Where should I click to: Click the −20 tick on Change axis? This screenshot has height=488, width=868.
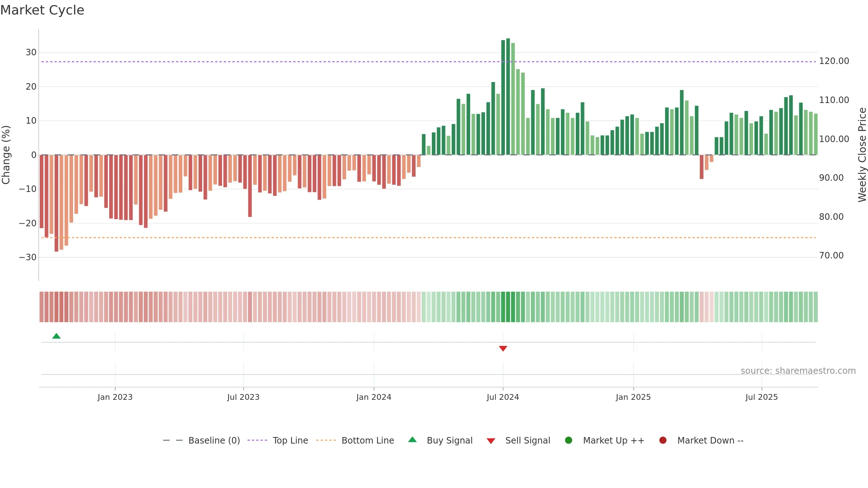tap(28, 223)
